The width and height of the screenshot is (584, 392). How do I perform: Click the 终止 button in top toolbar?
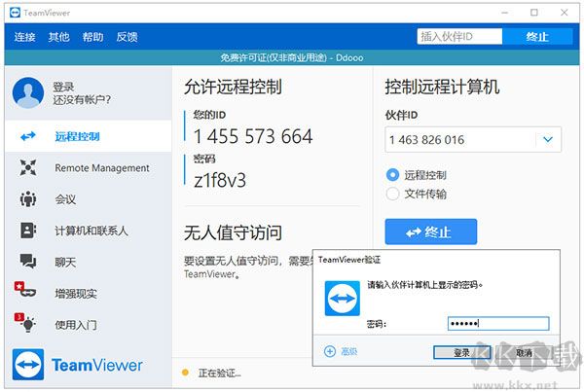(x=537, y=37)
